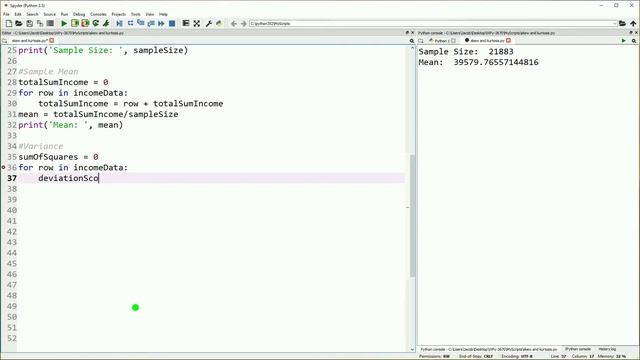Image resolution: width=640 pixels, height=360 pixels.
Task: Toggle fullscreen mode icon
Action: coord(197,24)
